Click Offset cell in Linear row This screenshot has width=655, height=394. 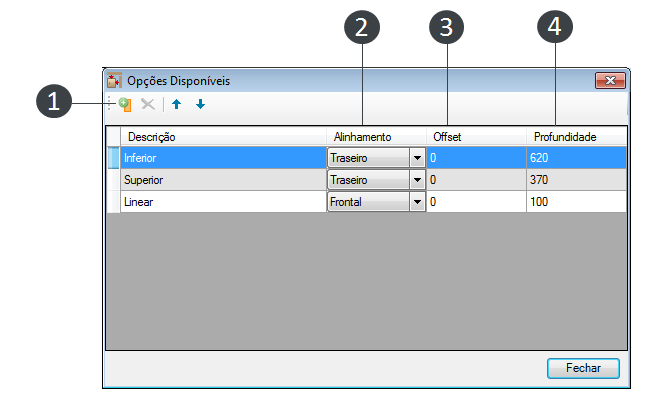click(x=476, y=202)
